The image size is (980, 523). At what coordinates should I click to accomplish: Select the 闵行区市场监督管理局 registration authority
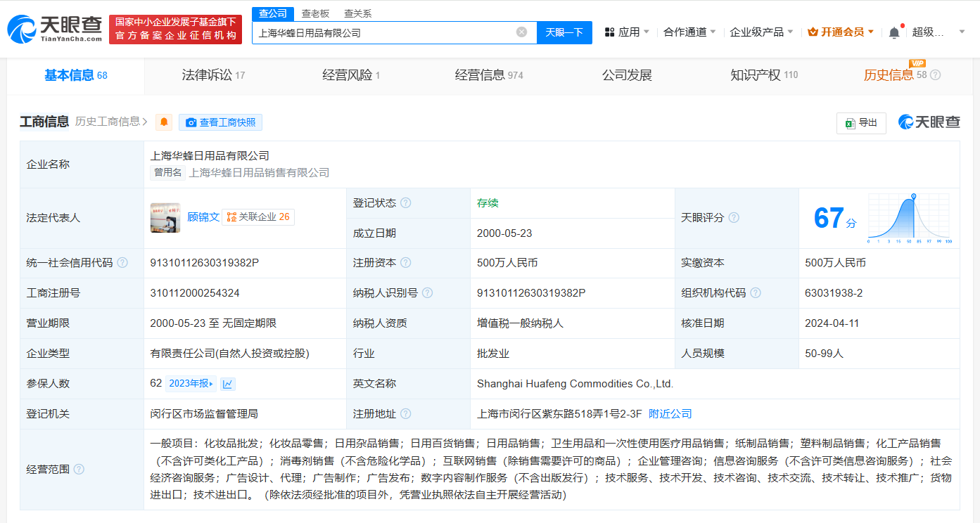point(204,414)
